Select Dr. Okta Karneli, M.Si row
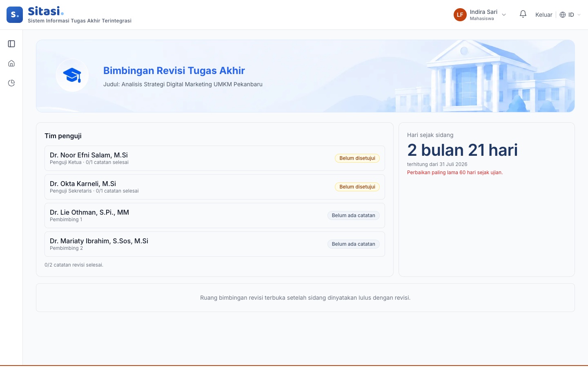 point(215,187)
